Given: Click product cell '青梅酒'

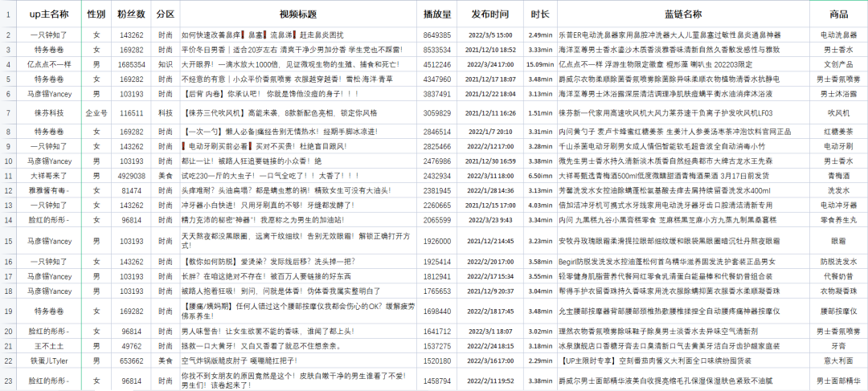Looking at the screenshot, I should 838,176.
